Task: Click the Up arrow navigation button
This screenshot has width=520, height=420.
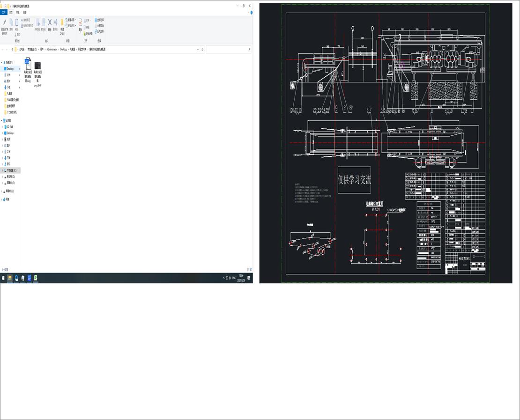Action: 12,49
